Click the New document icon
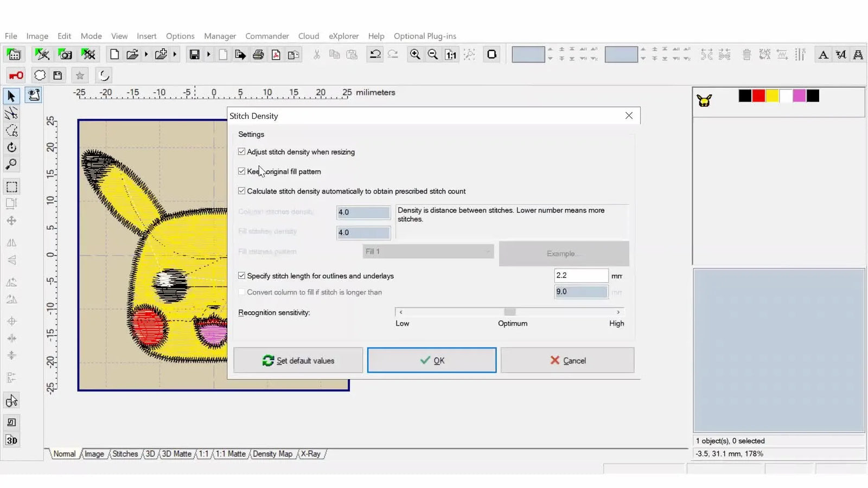 pos(114,54)
